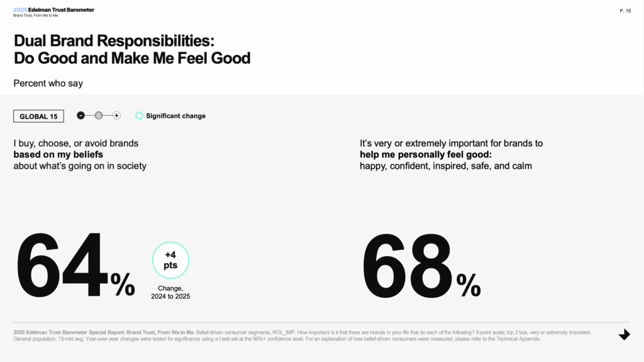Click the 'Change, 2024 to 2025' caption
The height and width of the screenshot is (362, 644).
pos(170,292)
